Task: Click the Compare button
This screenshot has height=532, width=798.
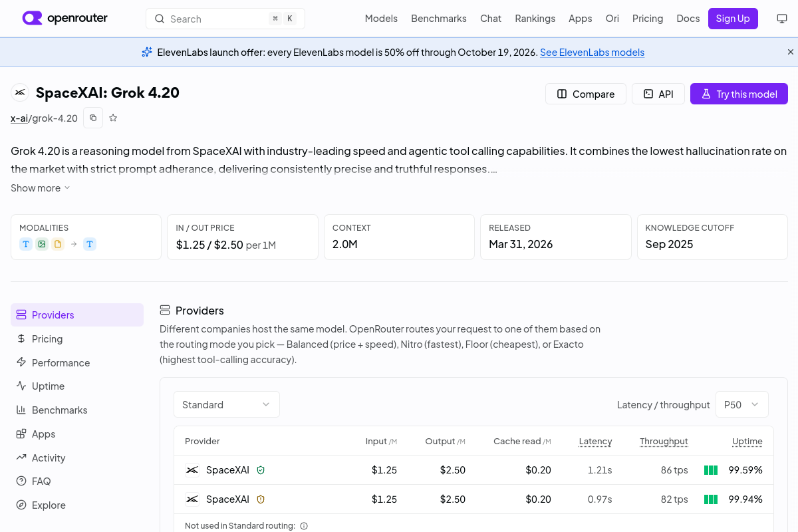Action: [x=586, y=94]
